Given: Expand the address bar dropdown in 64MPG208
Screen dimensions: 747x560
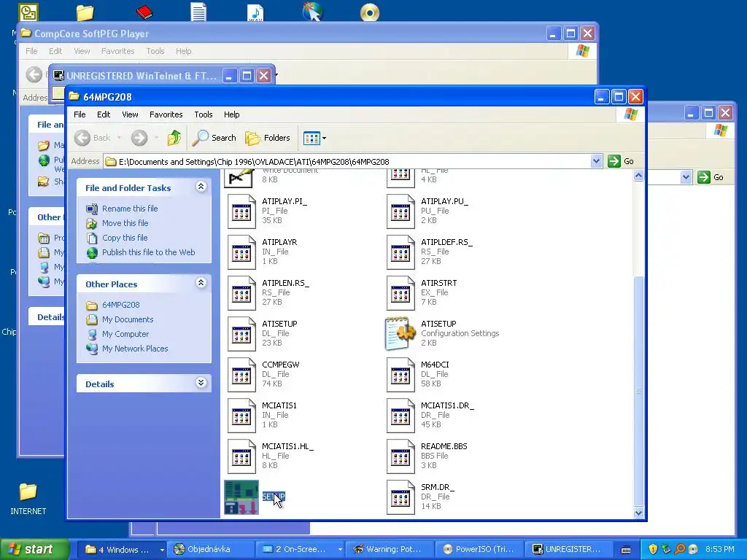Looking at the screenshot, I should pos(596,161).
